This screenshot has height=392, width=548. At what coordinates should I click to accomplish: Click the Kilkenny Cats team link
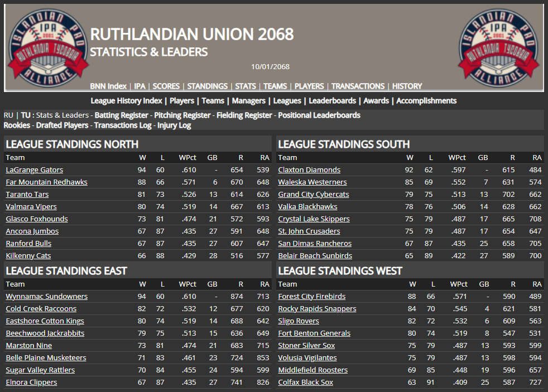[x=28, y=256]
